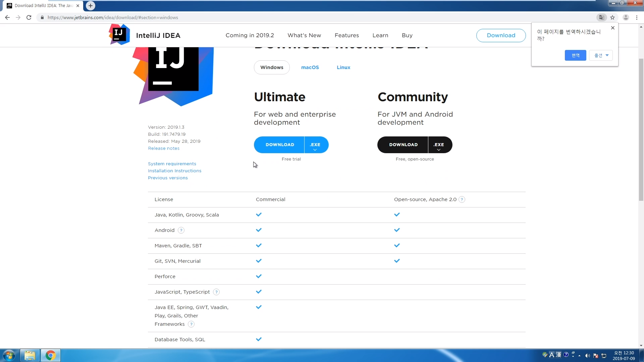Viewport: 644px width, 362px height.
Task: Click the browser reload page icon
Action: [x=29, y=17]
